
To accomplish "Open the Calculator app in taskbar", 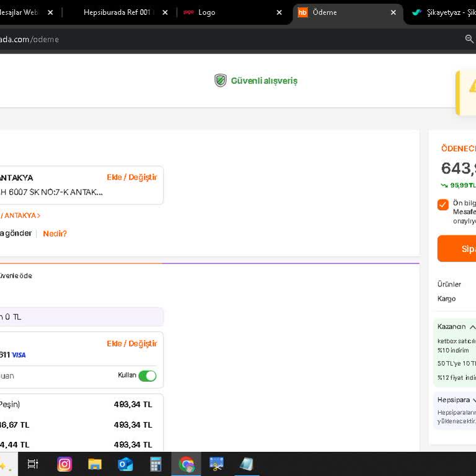I will (x=156, y=464).
